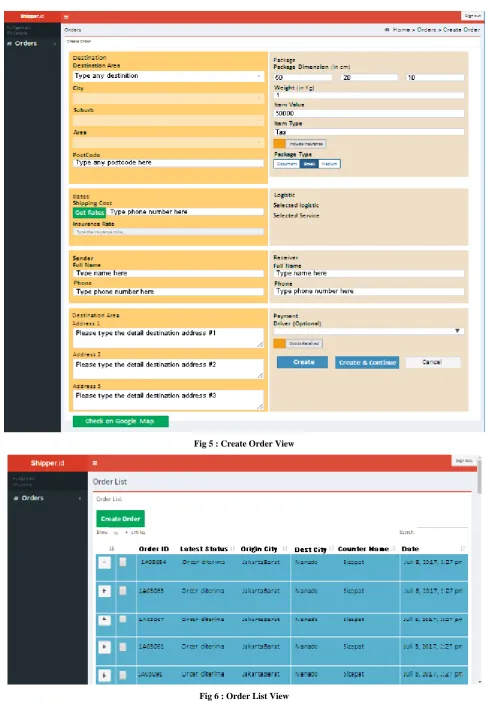Toggle the Include Insurance switch
Image resolution: width=487 pixels, height=727 pixels.
(x=300, y=144)
